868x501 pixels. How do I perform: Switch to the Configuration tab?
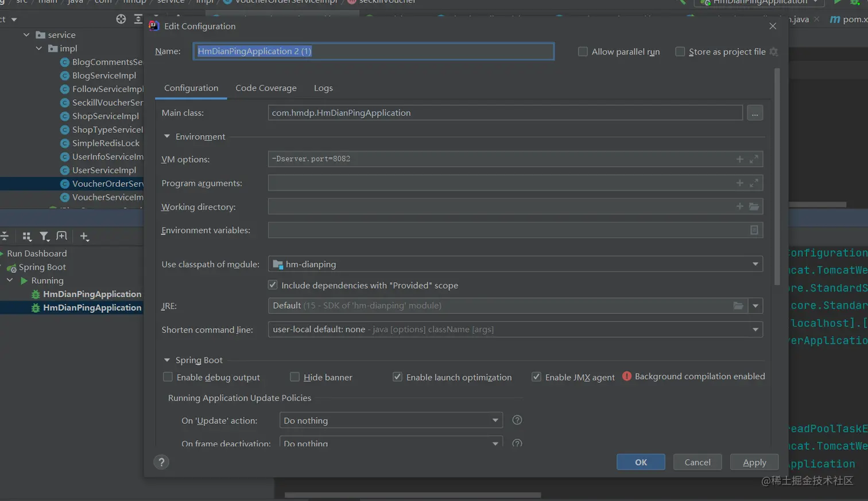click(191, 88)
